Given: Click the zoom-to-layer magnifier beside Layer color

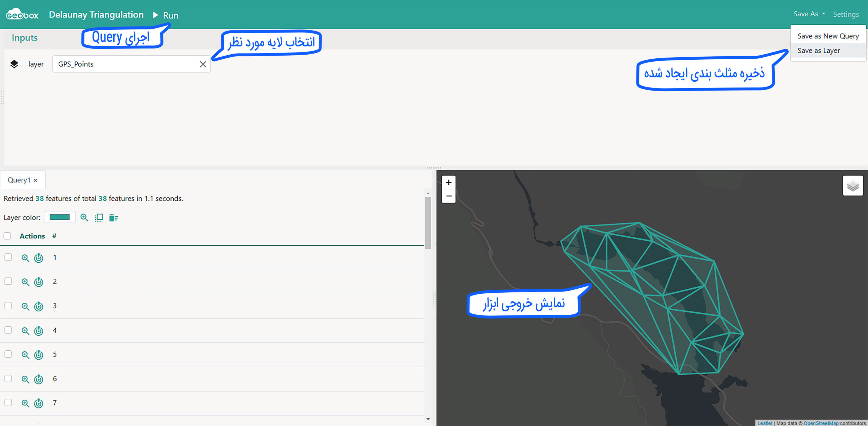Looking at the screenshot, I should [x=84, y=218].
